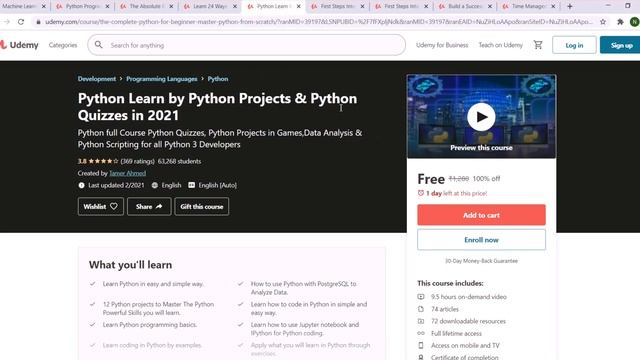
Task: Click the browser profile avatar
Action: [635, 22]
